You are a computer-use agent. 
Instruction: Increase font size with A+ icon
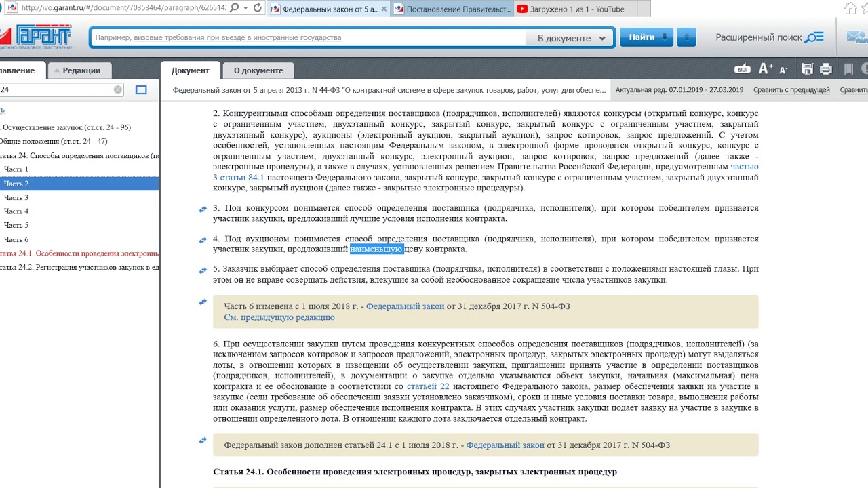coord(766,68)
